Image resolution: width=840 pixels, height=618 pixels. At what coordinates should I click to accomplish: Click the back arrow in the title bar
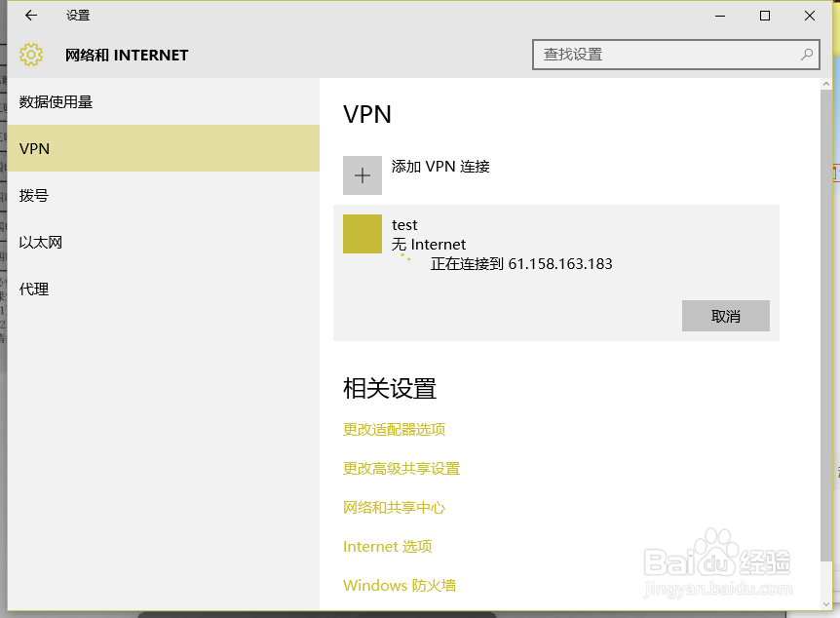point(31,16)
